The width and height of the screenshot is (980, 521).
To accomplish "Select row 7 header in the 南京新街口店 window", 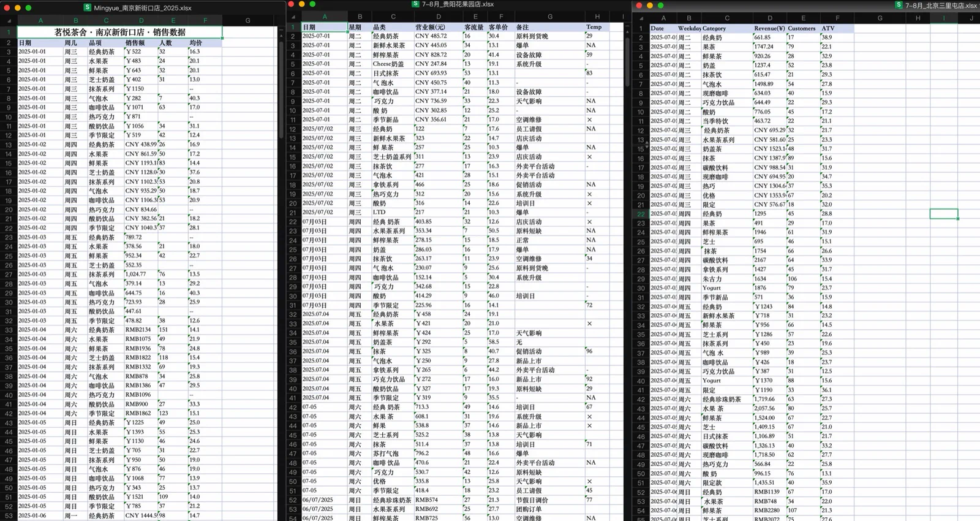I will (x=9, y=89).
